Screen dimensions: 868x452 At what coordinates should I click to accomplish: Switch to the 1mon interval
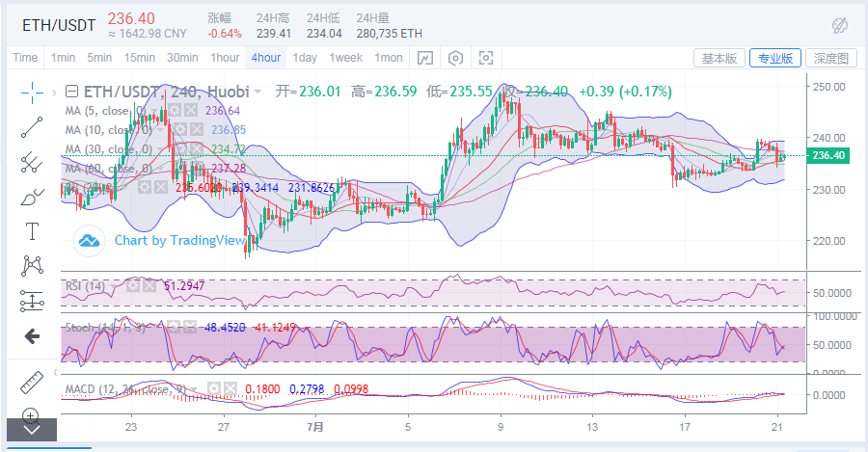[389, 58]
